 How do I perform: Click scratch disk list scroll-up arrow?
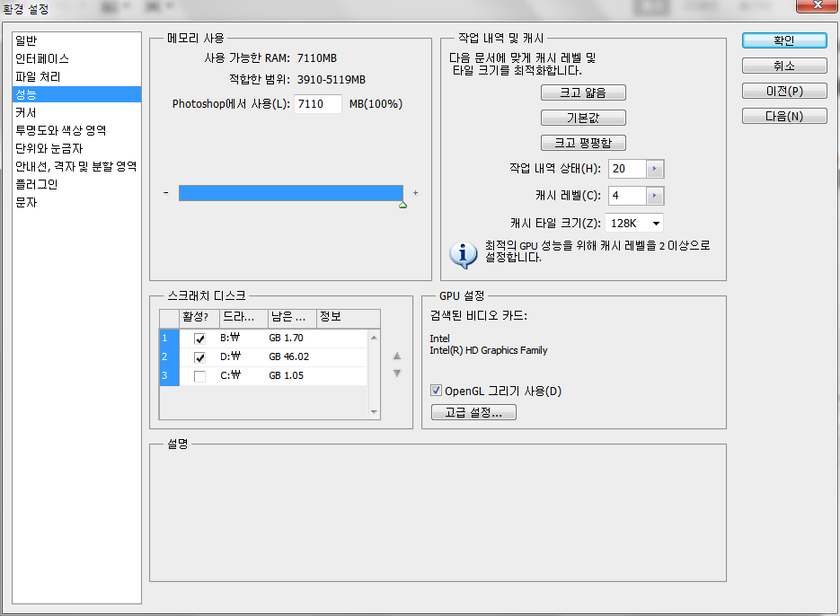point(374,338)
